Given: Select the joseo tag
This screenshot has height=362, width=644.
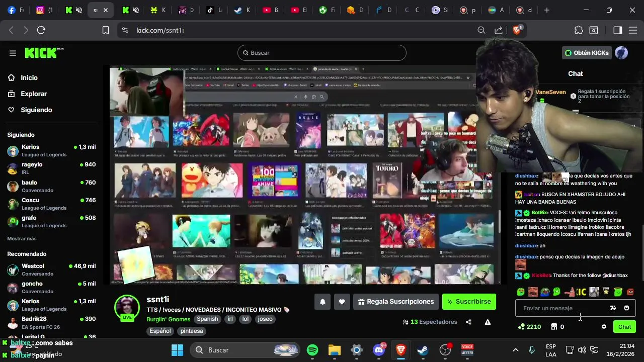Looking at the screenshot, I should click(x=265, y=319).
